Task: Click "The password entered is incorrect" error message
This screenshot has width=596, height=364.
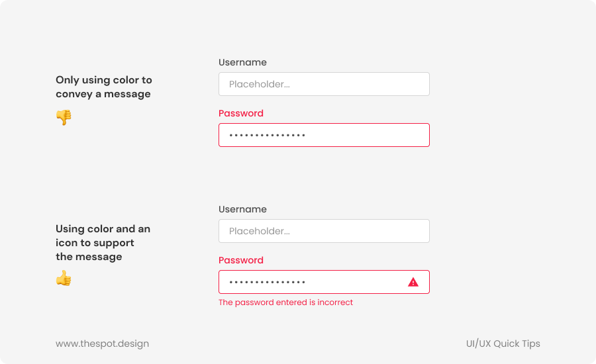Action: pyautogui.click(x=285, y=302)
